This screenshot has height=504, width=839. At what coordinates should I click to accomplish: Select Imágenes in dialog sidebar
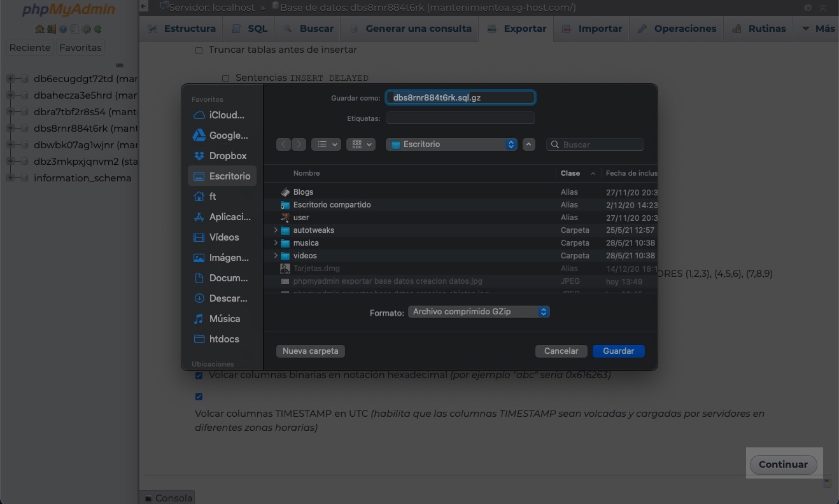coord(222,258)
